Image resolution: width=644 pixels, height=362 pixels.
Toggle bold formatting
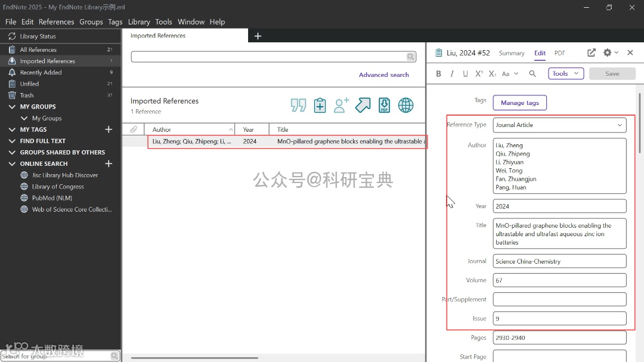click(439, 73)
